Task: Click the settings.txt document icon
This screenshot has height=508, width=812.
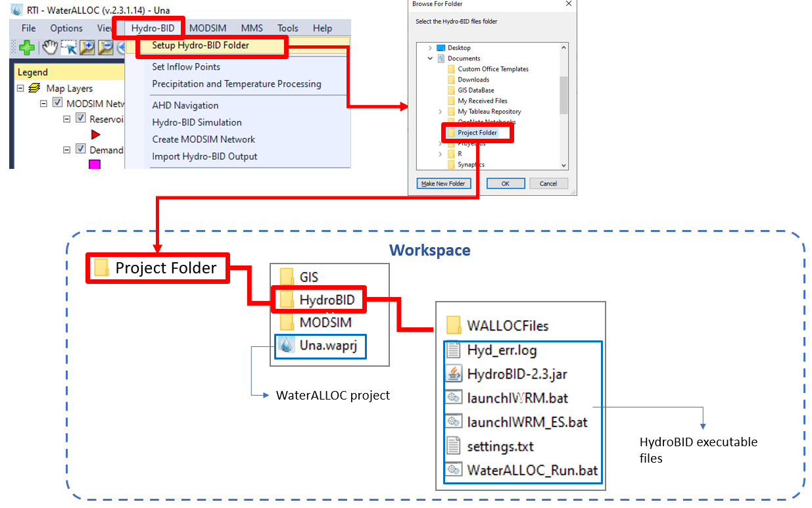Action: point(454,446)
